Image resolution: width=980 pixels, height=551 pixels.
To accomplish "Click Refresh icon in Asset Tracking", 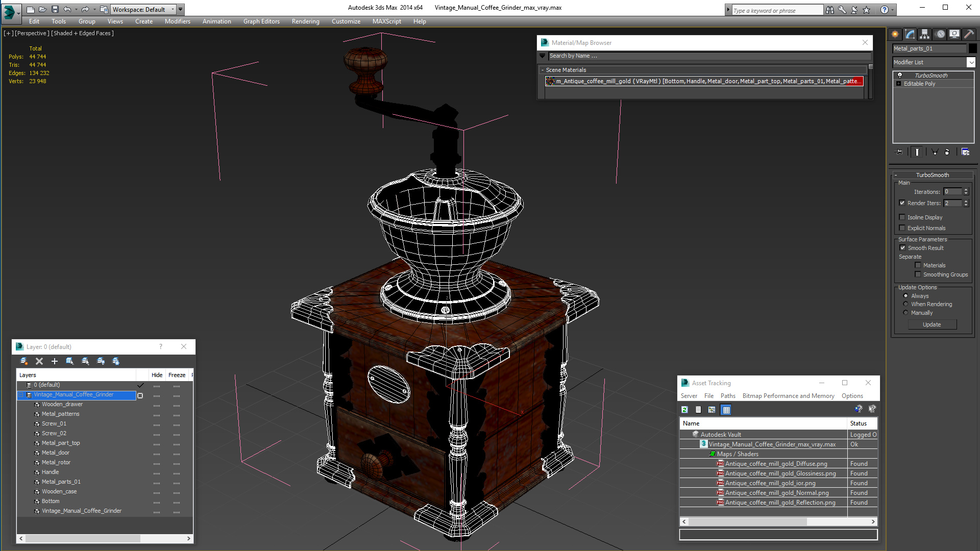I will click(684, 410).
